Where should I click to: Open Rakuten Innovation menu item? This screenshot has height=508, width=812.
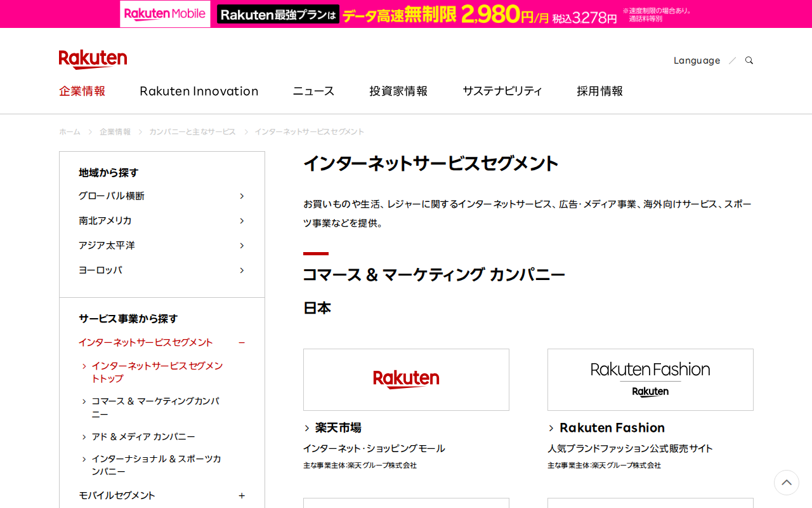click(199, 91)
